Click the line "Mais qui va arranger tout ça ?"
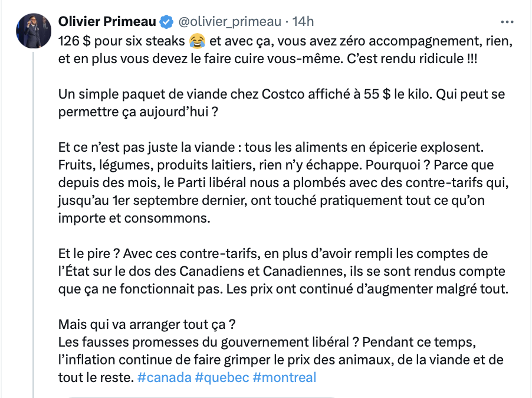Viewport: 532px width, 398px height. click(147, 324)
